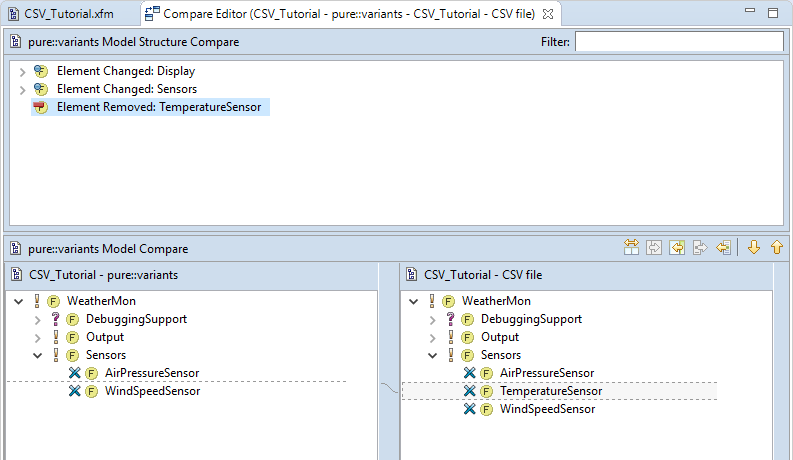Click the Element Removed TemperatureSensor icon
793x460 pixels.
(40, 107)
